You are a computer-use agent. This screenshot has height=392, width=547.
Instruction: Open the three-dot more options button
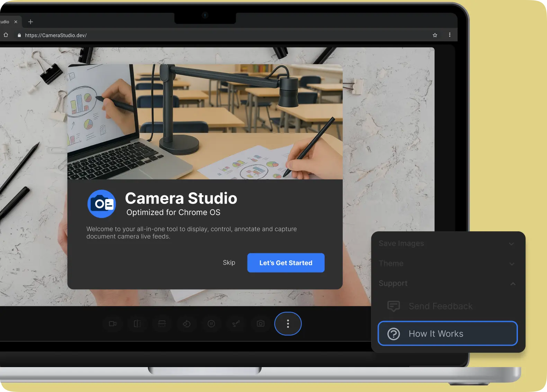click(x=288, y=324)
